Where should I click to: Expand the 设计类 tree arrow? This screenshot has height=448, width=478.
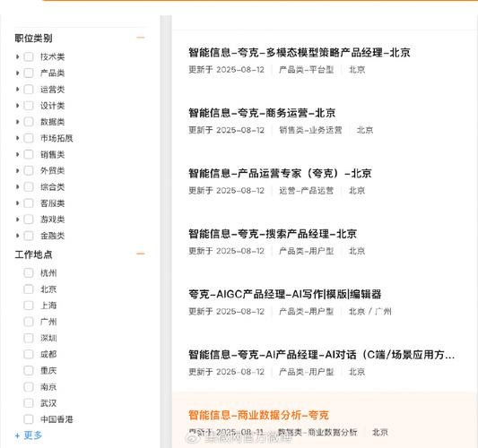click(x=17, y=106)
